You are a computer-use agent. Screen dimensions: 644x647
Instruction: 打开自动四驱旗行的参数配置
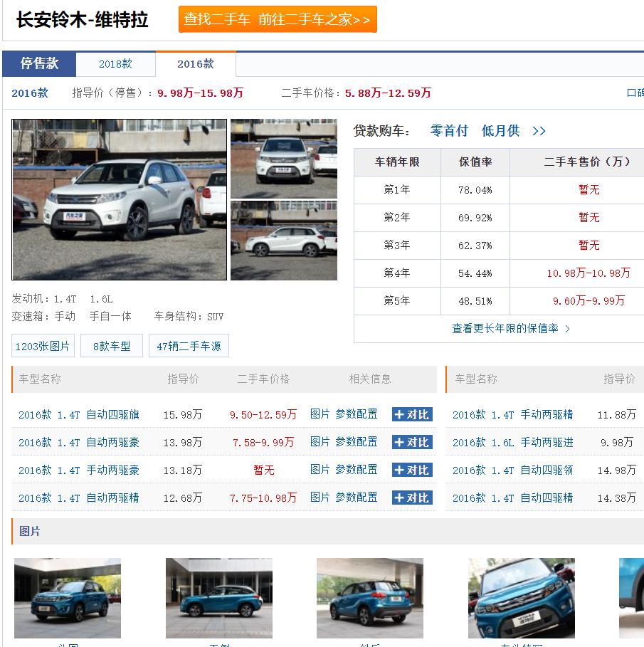tap(357, 414)
